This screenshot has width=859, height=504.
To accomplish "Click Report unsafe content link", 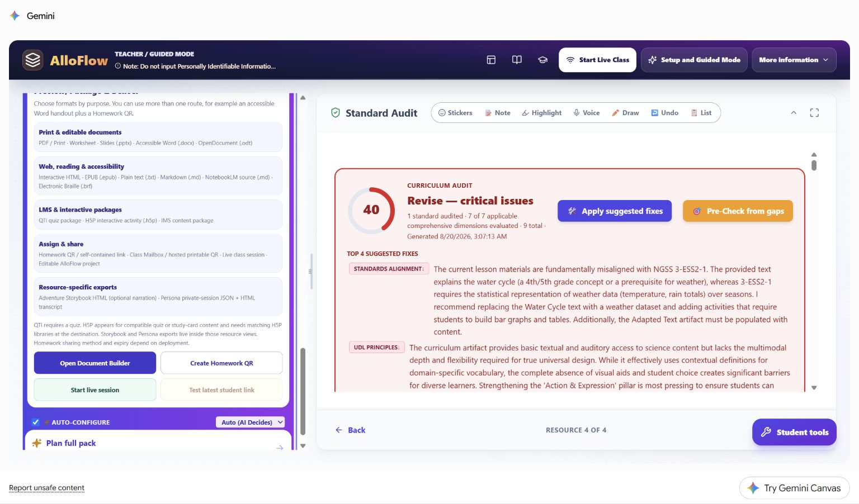I will [46, 488].
